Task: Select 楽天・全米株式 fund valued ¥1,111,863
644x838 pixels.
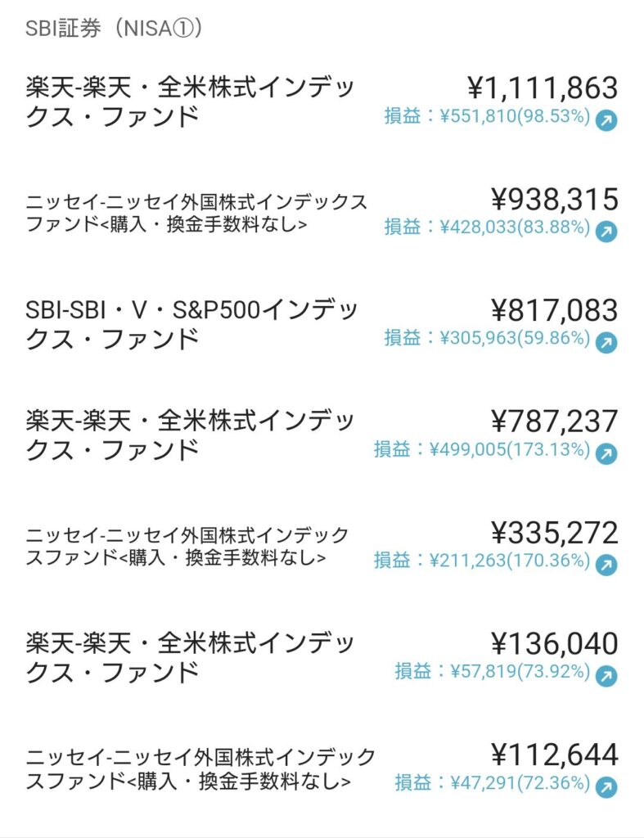Action: click(190, 101)
